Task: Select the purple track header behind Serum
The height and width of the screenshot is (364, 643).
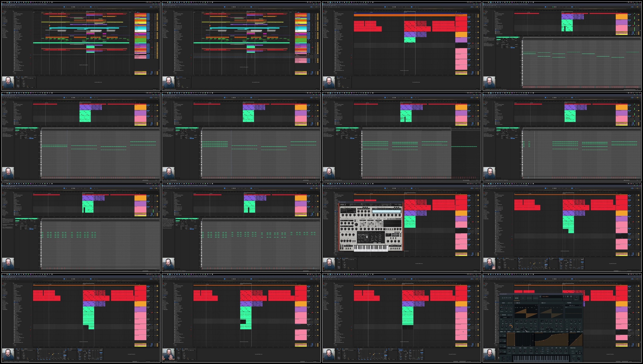Action: click(x=622, y=309)
